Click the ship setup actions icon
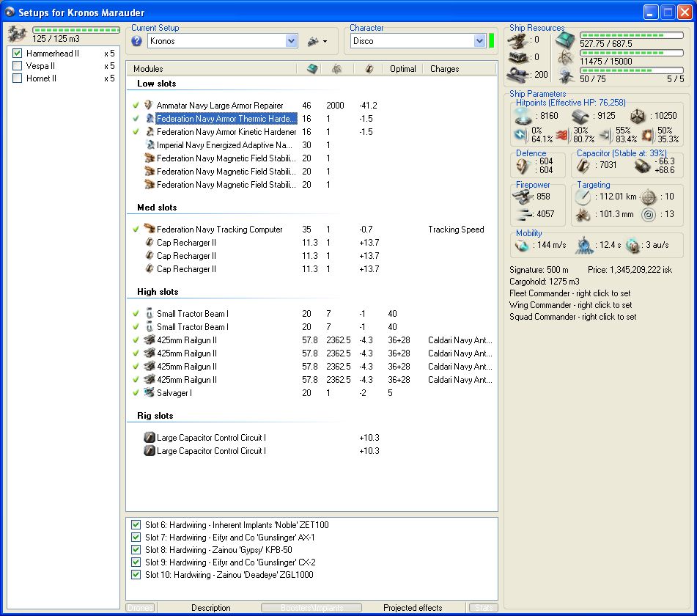Viewport: 697px width, 616px height. 313,41
